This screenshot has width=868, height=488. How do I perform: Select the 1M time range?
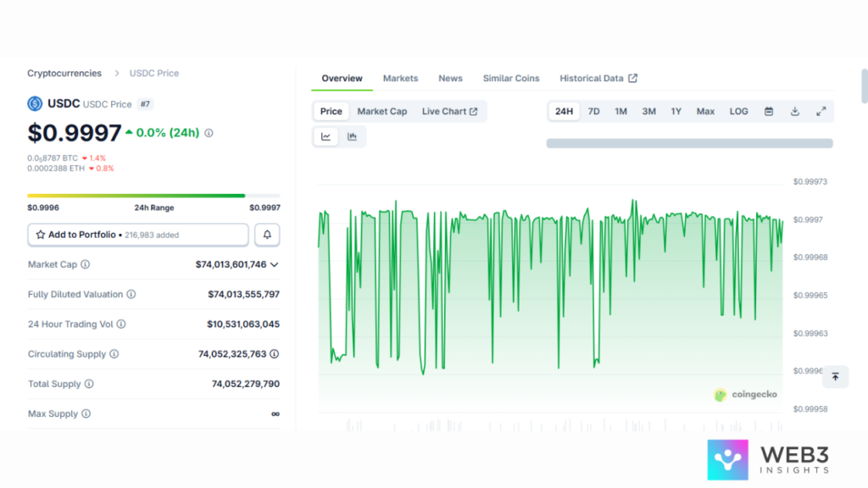click(620, 111)
